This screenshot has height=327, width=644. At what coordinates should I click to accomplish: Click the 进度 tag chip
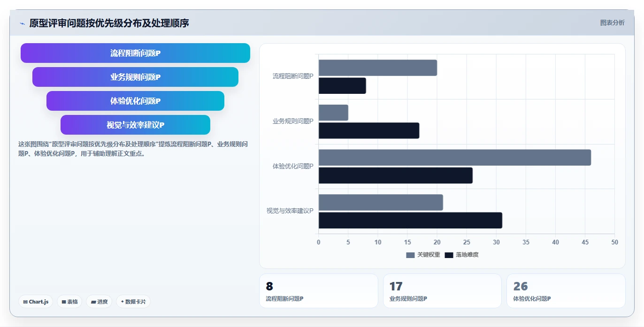99,302
